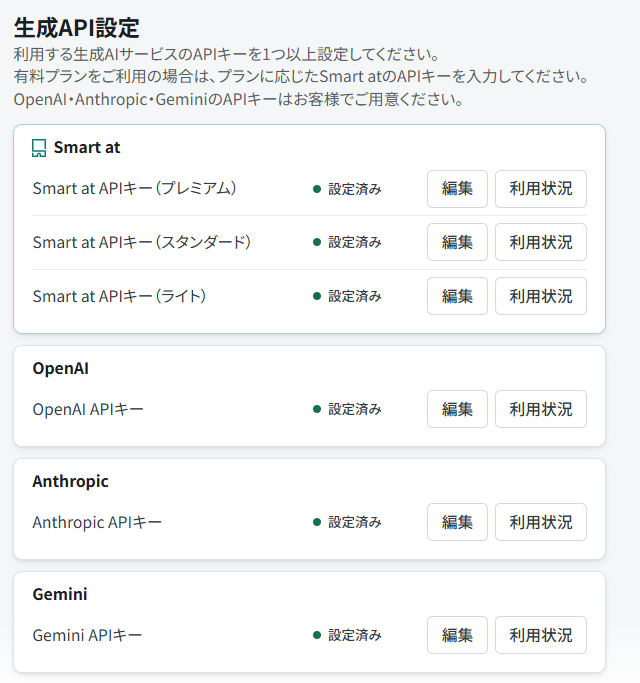Click the 設定済み status for OpenAI key
The width and height of the screenshot is (640, 683).
347,409
